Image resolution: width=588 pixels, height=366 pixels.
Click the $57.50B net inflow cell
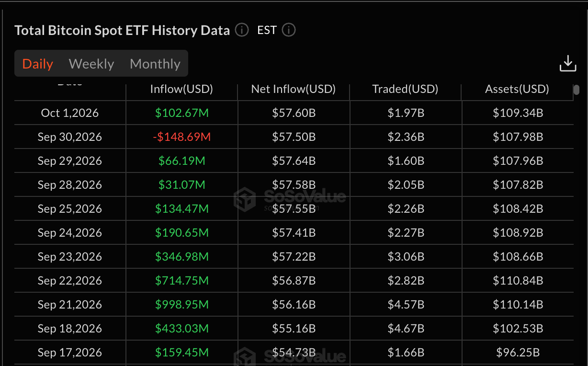click(x=294, y=137)
